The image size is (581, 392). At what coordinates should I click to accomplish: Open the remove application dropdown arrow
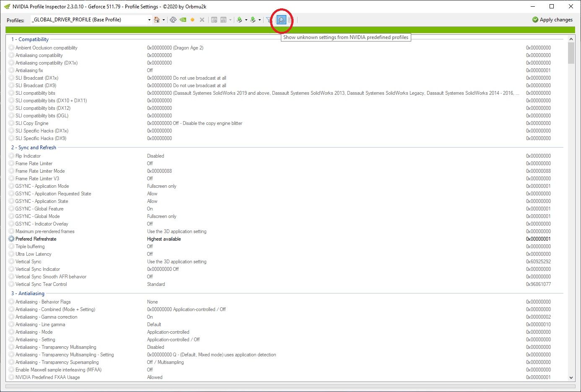pyautogui.click(x=230, y=20)
